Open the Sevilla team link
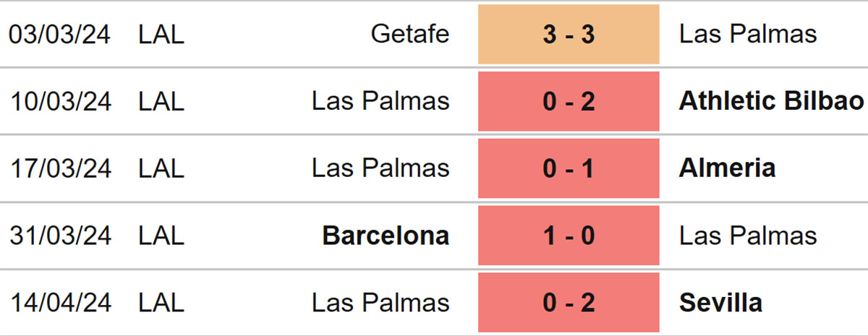Viewport: 868px width, 336px height. (x=720, y=302)
